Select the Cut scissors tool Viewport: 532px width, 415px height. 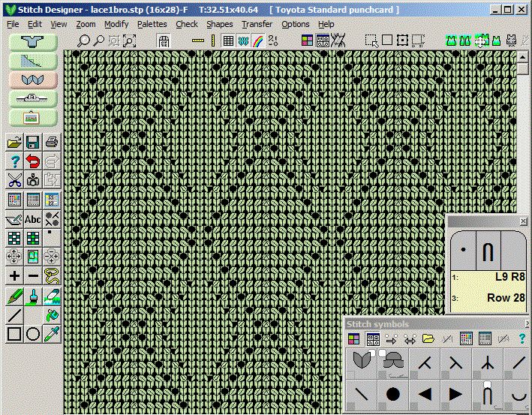click(14, 180)
